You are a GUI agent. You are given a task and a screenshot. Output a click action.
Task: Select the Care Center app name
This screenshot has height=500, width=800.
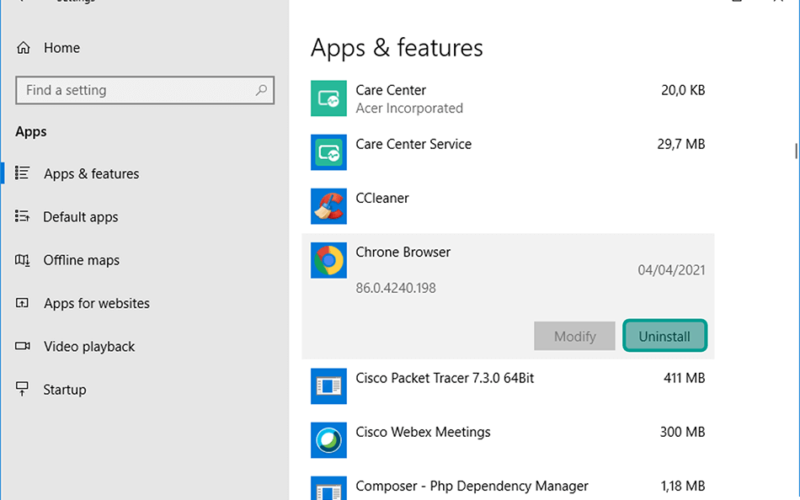(x=391, y=90)
